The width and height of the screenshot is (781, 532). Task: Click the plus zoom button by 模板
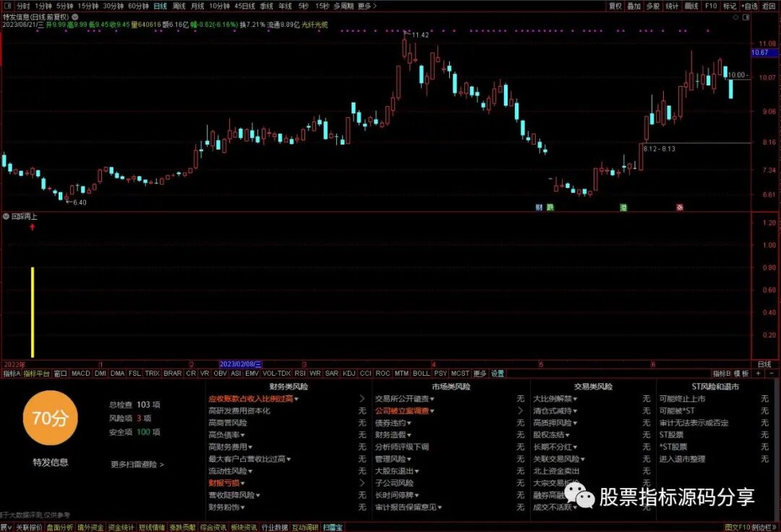[x=759, y=373]
